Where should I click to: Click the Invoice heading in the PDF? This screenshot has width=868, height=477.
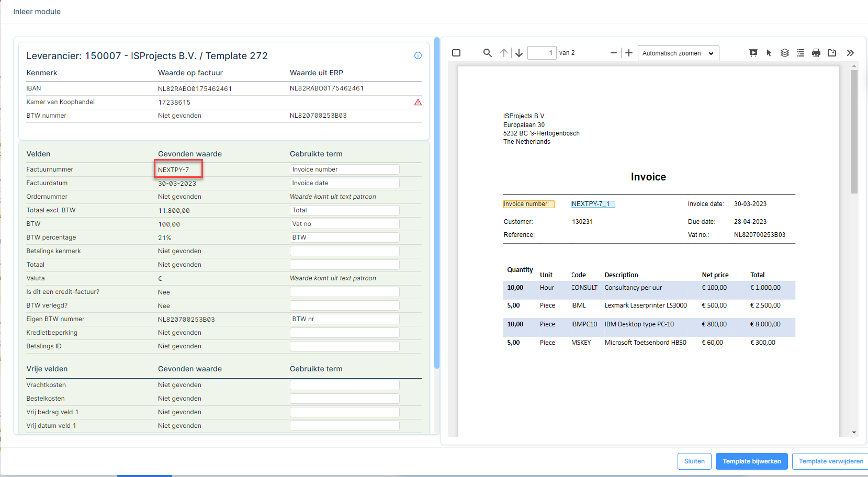pos(648,177)
